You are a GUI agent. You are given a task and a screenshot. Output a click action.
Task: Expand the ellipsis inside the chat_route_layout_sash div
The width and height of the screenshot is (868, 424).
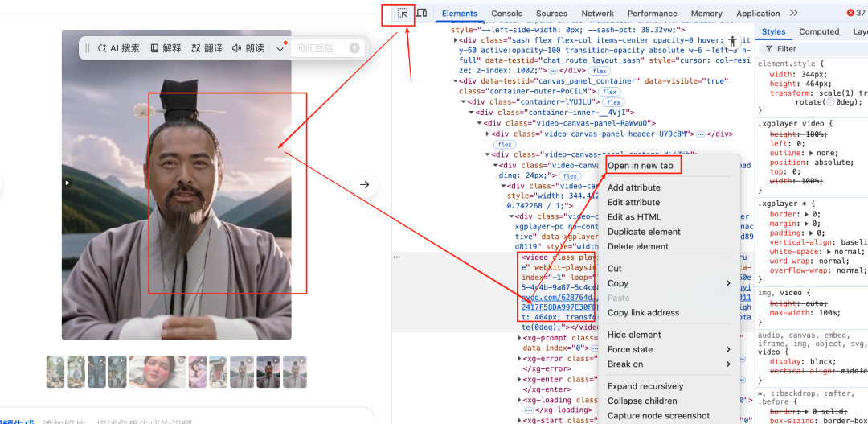(552, 71)
